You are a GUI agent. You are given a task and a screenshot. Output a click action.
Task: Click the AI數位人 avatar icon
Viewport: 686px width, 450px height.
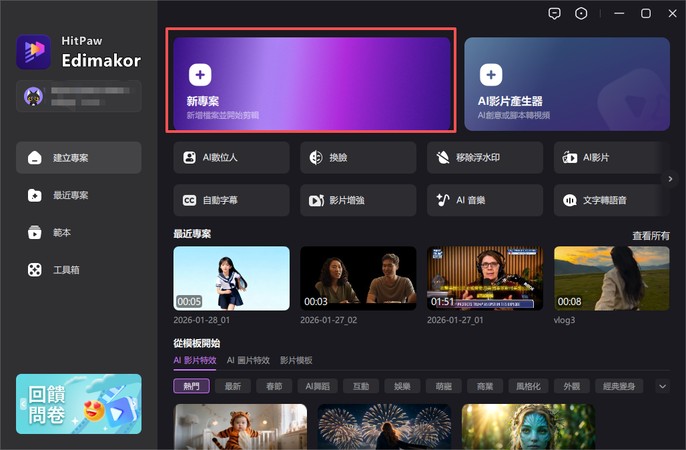click(189, 157)
